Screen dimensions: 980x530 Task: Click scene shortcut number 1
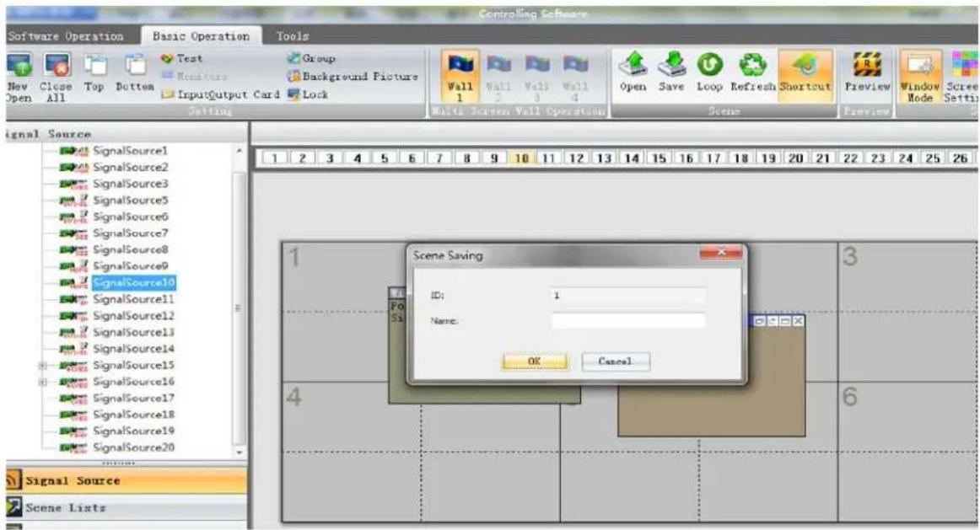[x=274, y=158]
